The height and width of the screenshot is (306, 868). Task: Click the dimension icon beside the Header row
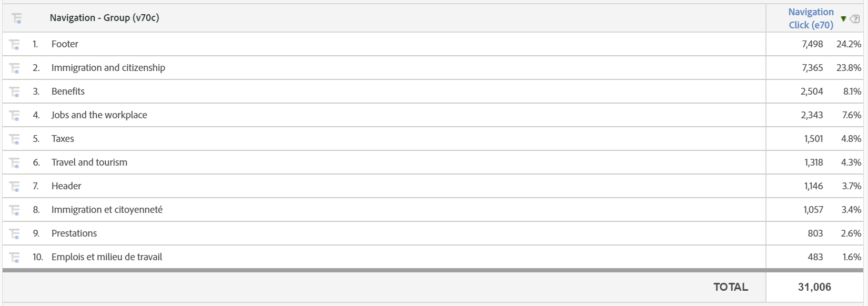coord(16,186)
